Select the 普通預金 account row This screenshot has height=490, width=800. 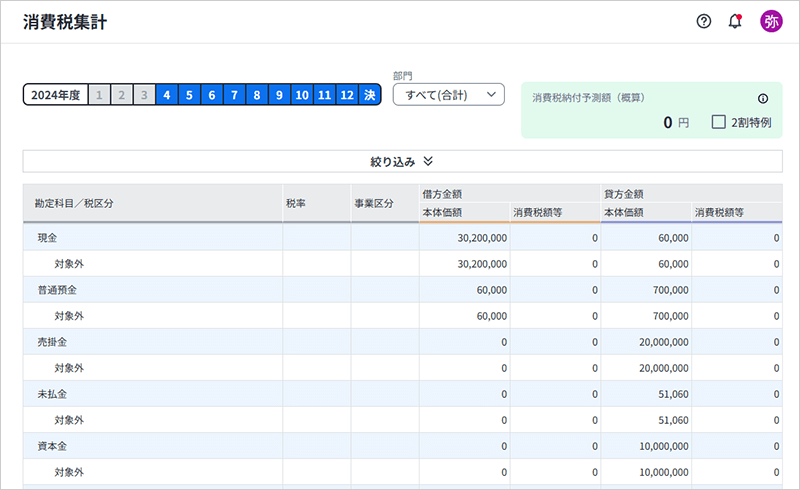403,290
